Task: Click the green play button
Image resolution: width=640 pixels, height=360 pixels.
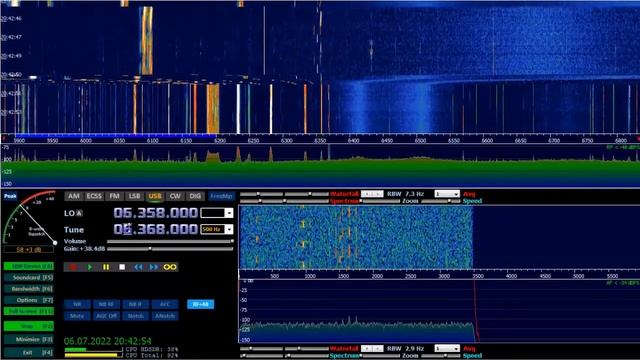Action: pyautogui.click(x=90, y=267)
